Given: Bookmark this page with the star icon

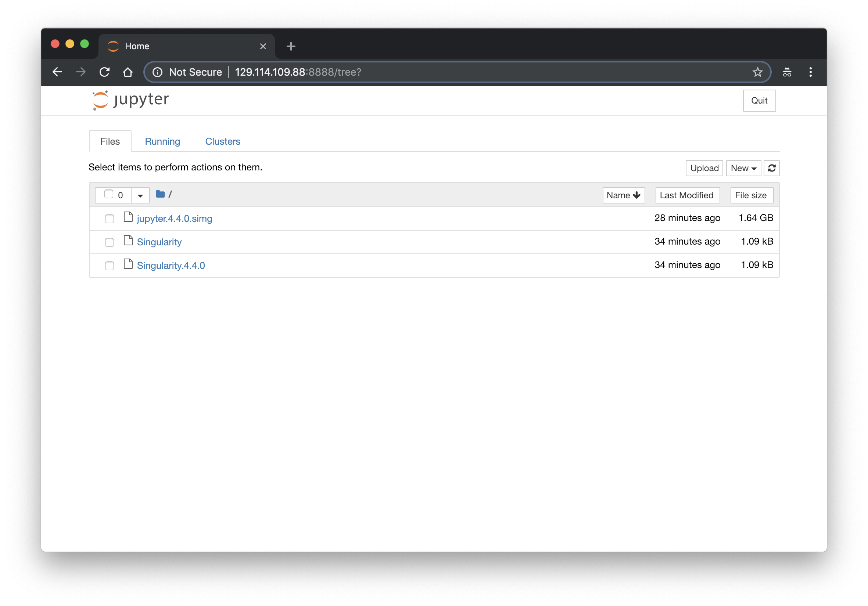Looking at the screenshot, I should coord(758,72).
